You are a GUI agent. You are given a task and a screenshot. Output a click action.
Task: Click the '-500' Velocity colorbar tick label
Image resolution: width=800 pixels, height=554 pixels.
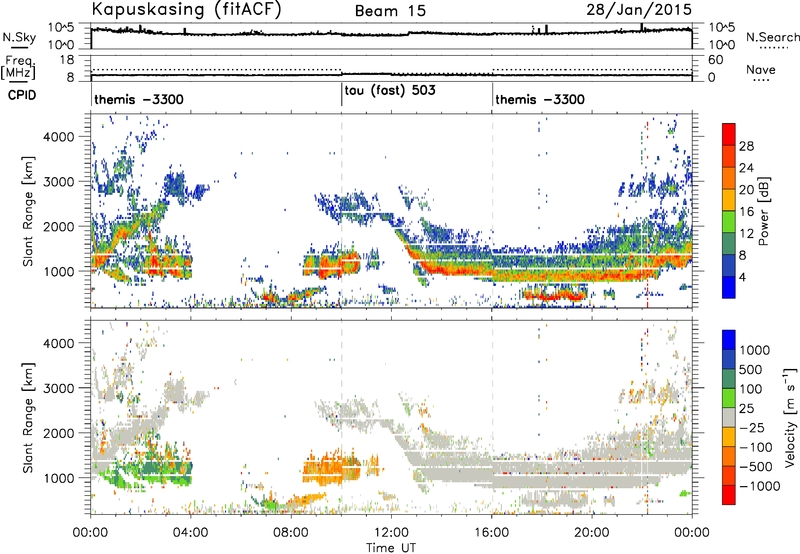tap(756, 466)
